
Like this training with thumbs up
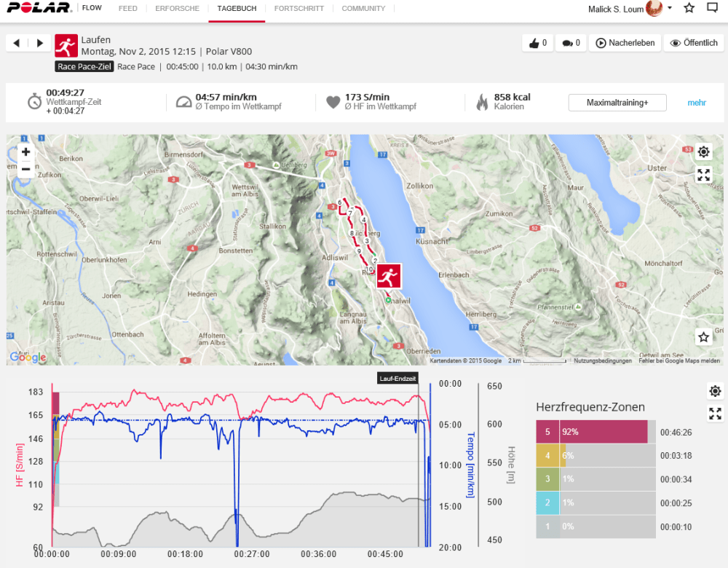pos(537,43)
